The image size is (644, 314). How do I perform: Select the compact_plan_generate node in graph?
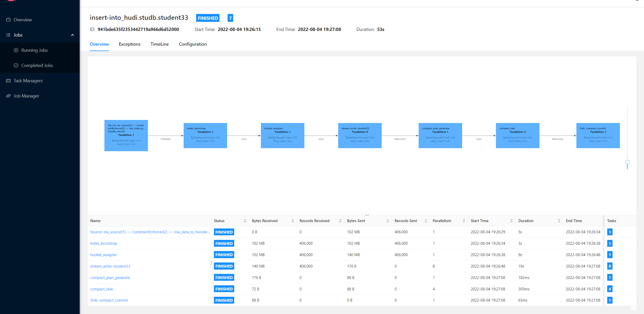click(x=440, y=136)
